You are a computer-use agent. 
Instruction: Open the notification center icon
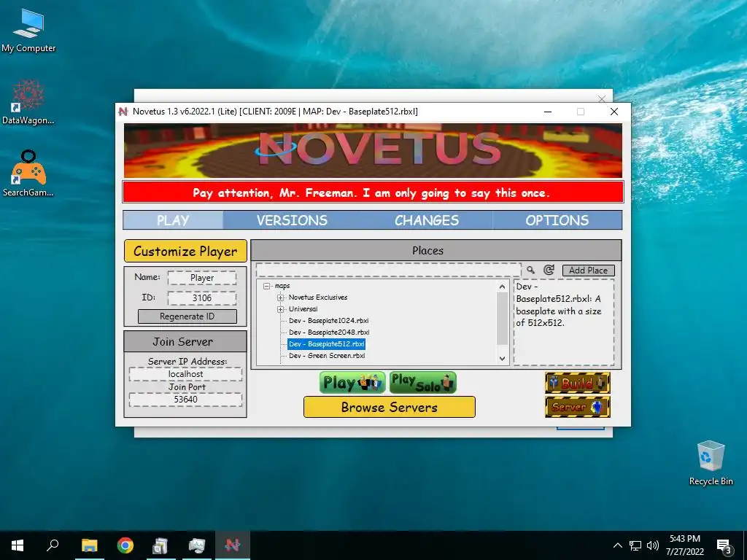[x=724, y=545]
